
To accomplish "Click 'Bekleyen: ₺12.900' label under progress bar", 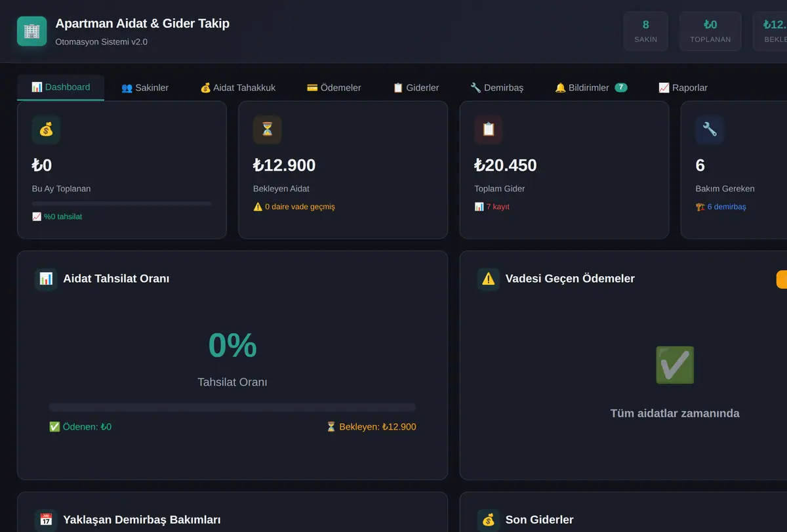I will coord(371,426).
